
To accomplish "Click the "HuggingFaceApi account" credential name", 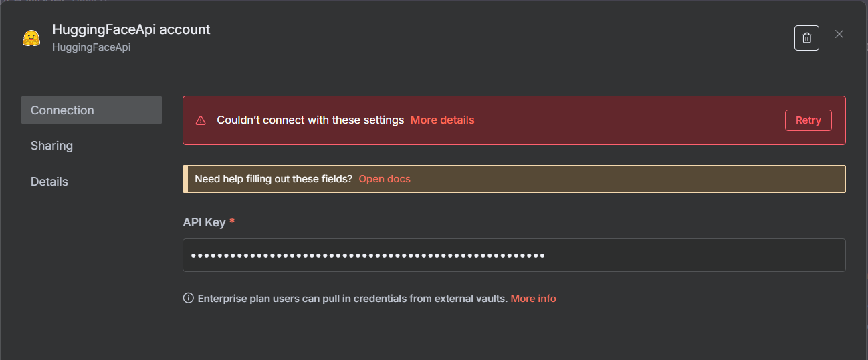I will [x=131, y=29].
